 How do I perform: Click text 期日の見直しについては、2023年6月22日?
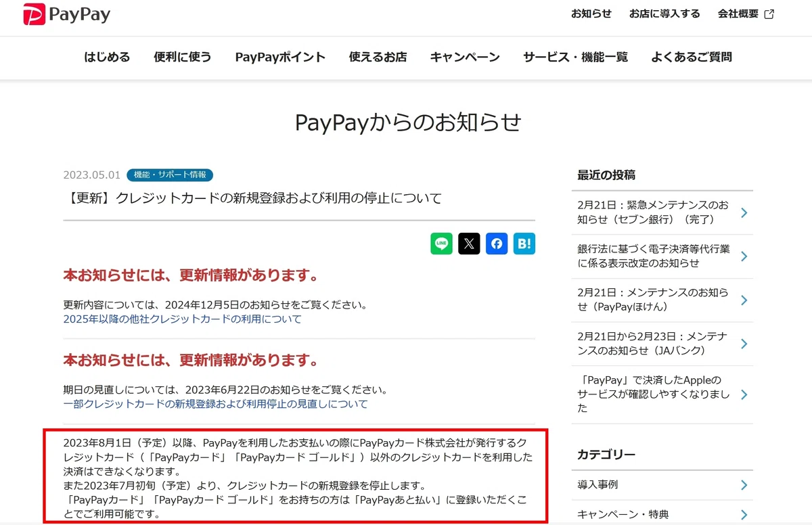pyautogui.click(x=225, y=390)
